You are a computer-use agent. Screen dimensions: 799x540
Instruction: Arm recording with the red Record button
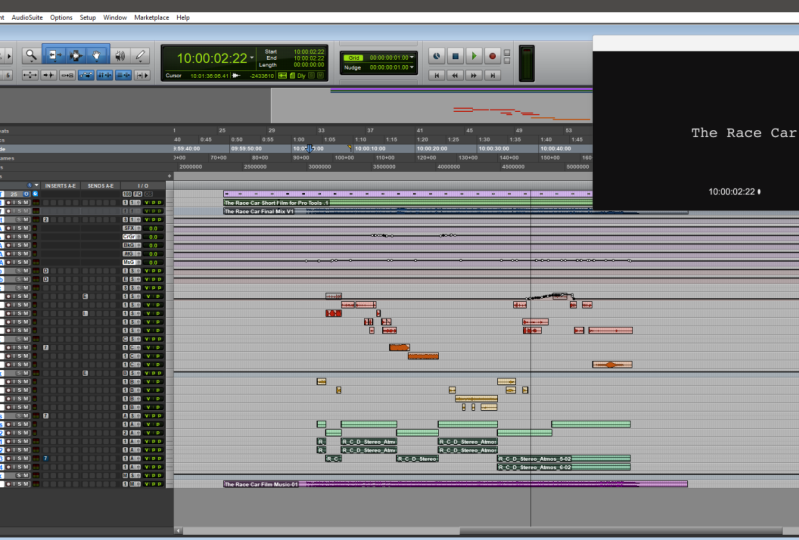click(492, 56)
